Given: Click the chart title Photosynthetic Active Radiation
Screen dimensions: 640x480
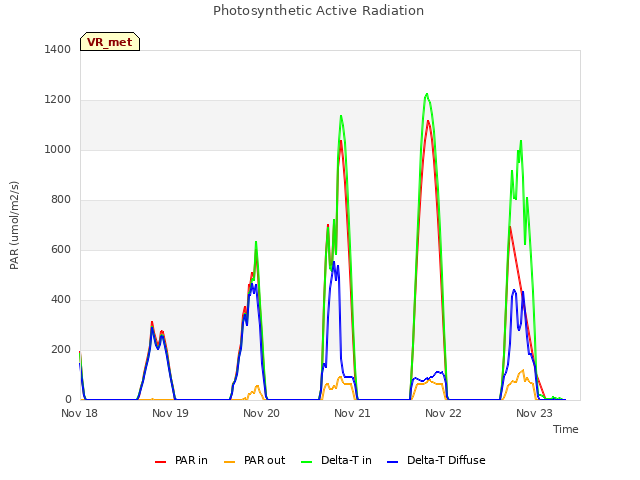Looking at the screenshot, I should coord(318,11).
